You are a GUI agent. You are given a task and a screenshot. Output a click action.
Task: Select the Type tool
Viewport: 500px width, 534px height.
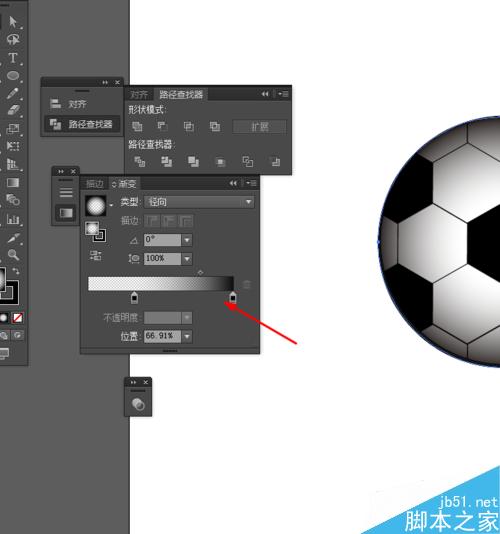point(13,58)
